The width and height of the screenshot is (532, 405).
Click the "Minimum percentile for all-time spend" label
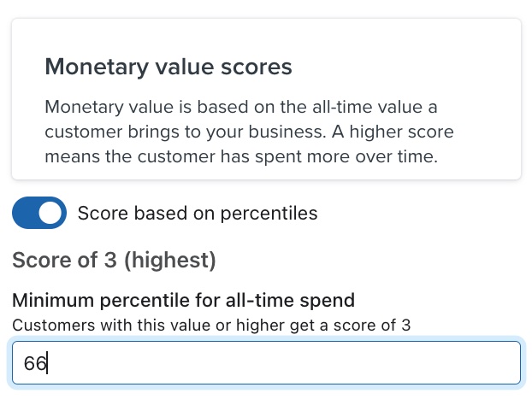pyautogui.click(x=183, y=300)
